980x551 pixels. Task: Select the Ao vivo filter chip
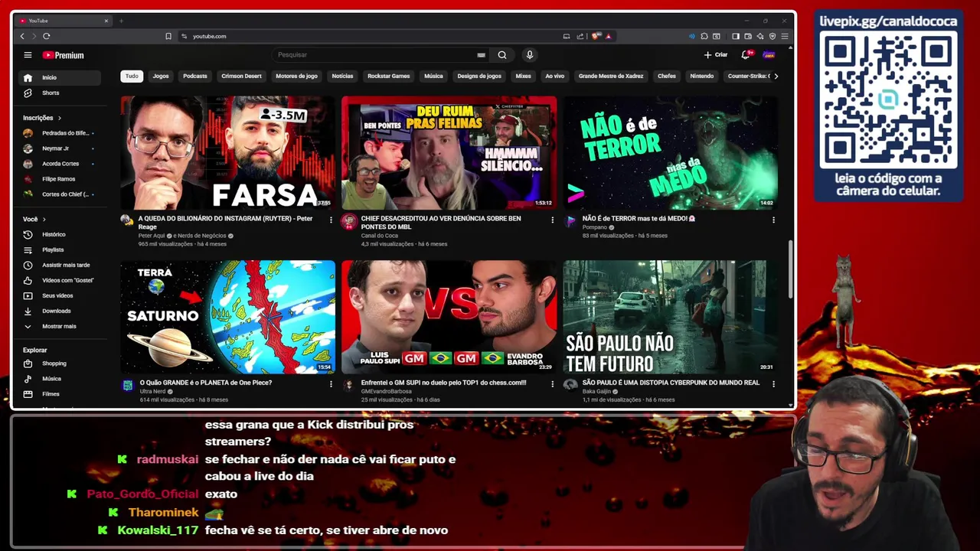click(x=554, y=76)
